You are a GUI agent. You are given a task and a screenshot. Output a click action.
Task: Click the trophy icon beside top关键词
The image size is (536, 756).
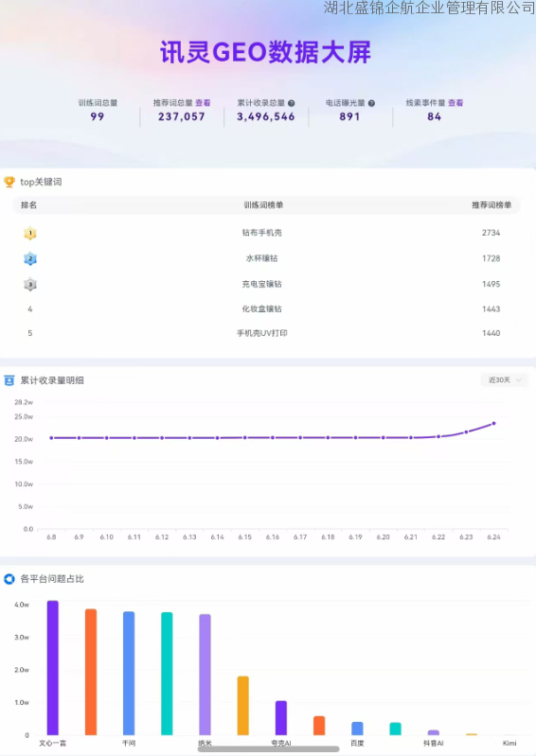click(x=9, y=182)
